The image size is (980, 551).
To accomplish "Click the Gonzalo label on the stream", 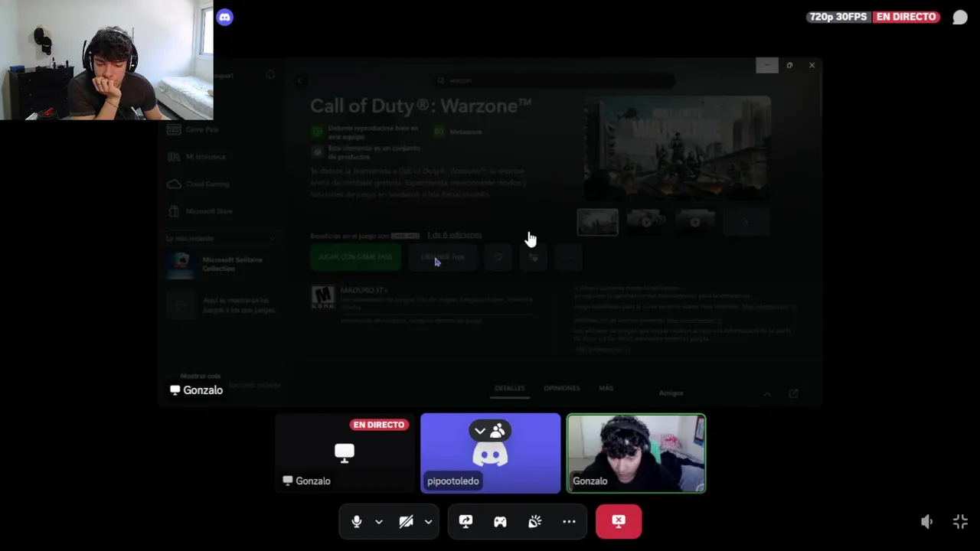I will 197,390.
